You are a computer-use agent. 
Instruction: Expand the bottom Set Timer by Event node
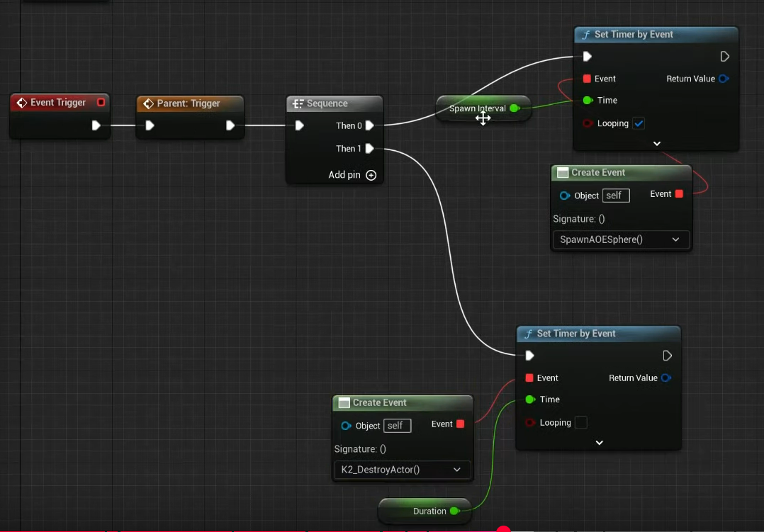599,443
